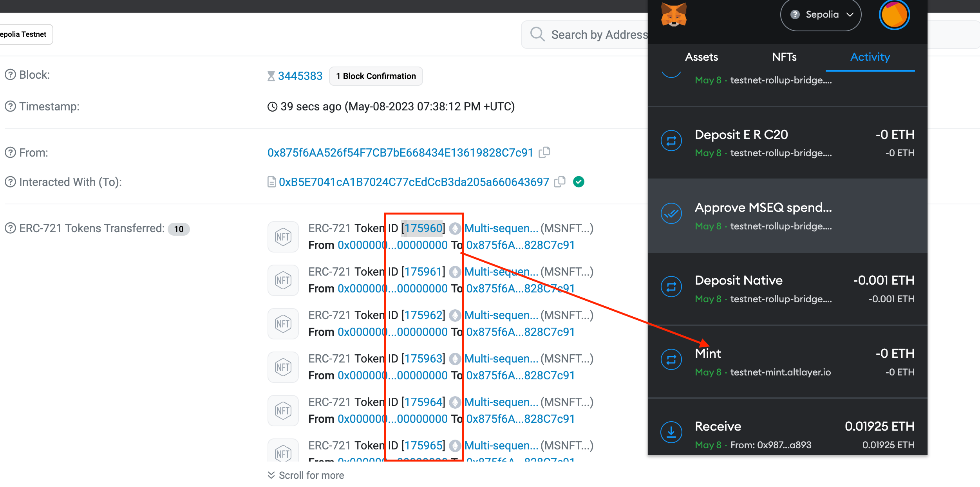Open Token ID 175960 link
Screen dimensions: 980x487
pyautogui.click(x=423, y=228)
